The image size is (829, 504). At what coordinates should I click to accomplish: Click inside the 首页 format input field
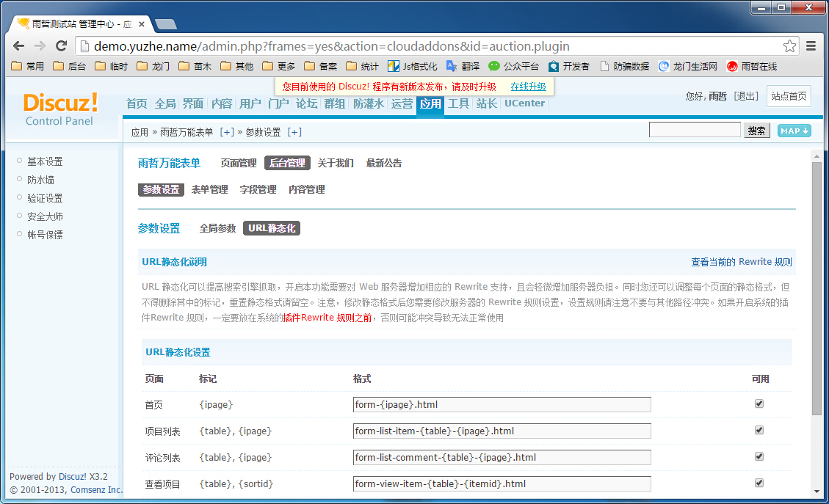click(501, 403)
